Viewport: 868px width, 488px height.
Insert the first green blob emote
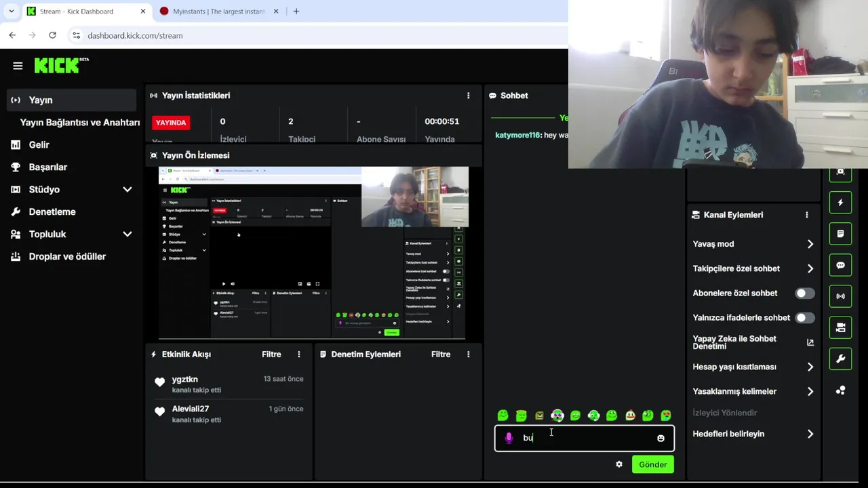click(502, 415)
